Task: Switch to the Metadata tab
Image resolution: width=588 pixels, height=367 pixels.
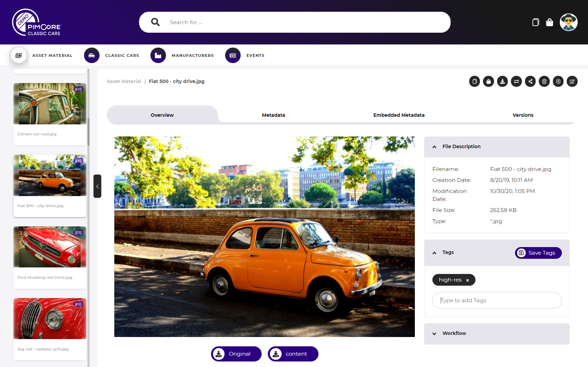Action: (273, 115)
